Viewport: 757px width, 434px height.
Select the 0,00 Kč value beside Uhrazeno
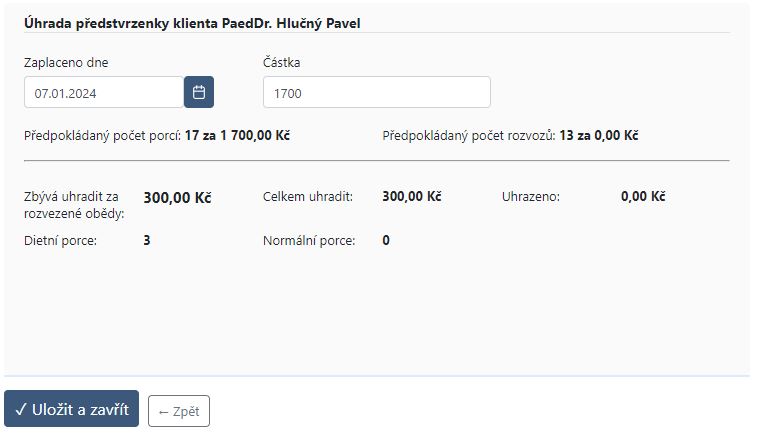[x=643, y=196]
